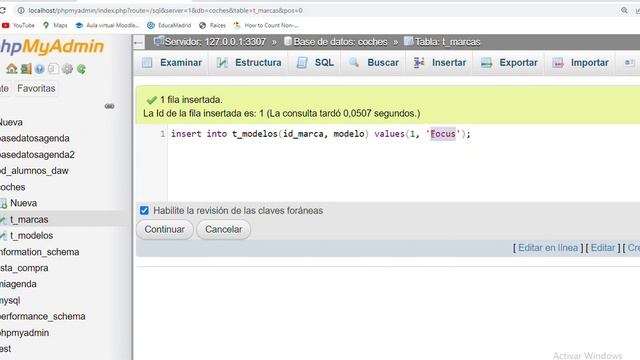Click the Cancelar button

coord(223,229)
